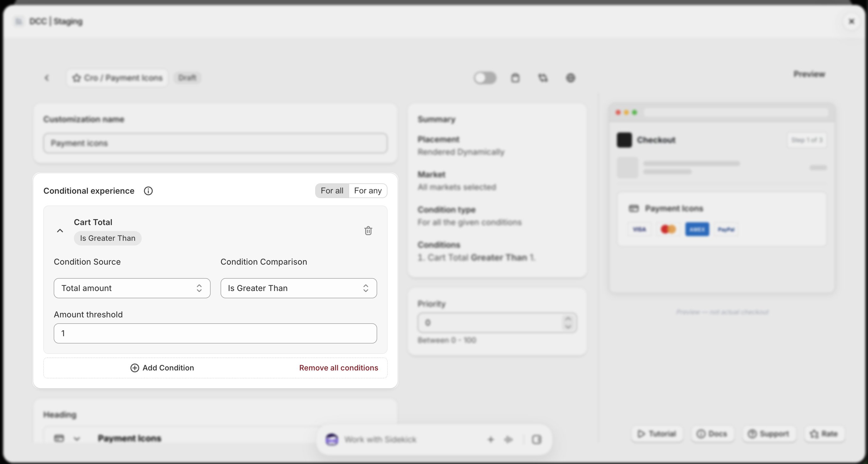The width and height of the screenshot is (868, 464).
Task: Delete the Cart Total condition with trash icon
Action: [368, 231]
